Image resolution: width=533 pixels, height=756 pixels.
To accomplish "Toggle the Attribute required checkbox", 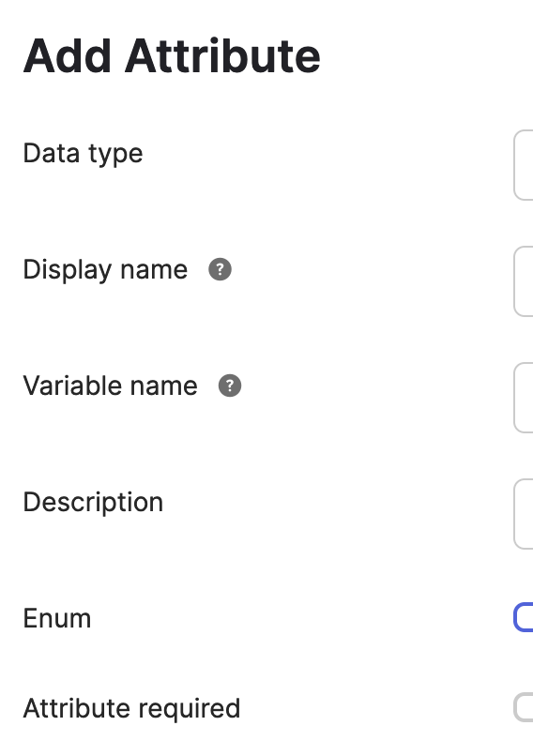I will pos(524,707).
